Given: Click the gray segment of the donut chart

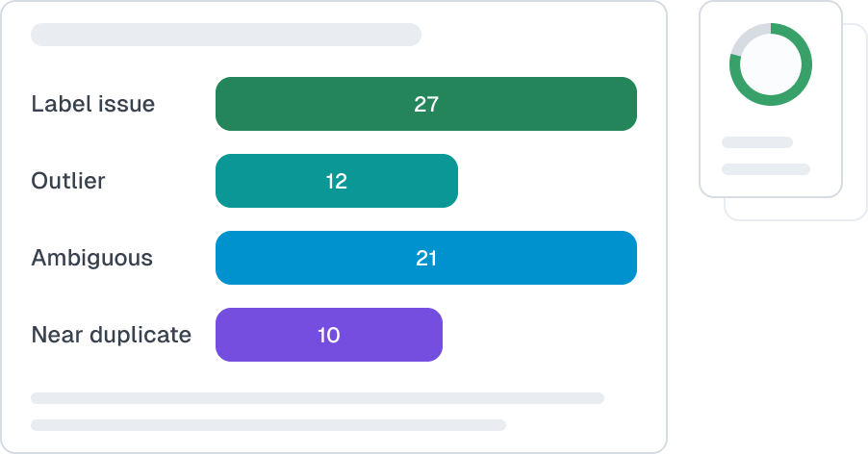Looking at the screenshot, I should click(746, 38).
